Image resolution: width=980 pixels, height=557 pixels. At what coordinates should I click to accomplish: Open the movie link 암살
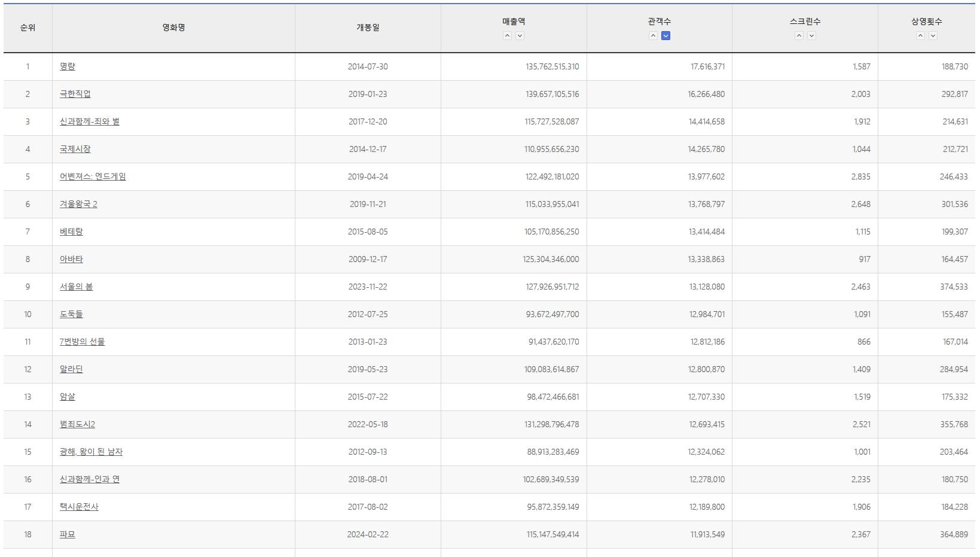(68, 397)
